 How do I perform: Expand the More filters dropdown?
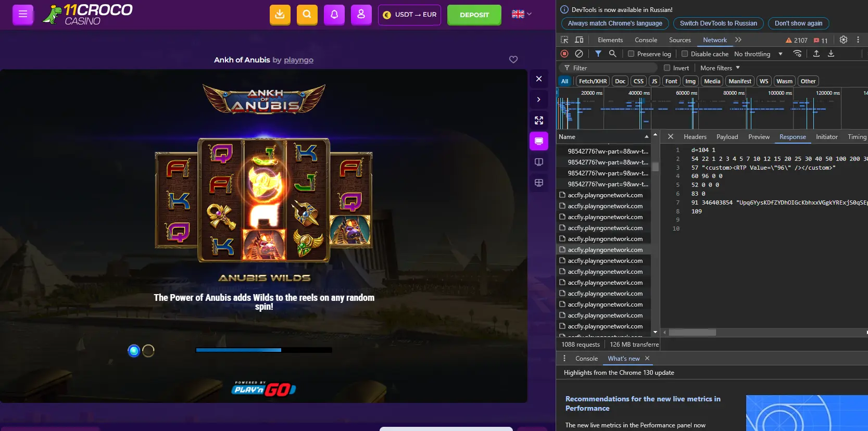(720, 68)
